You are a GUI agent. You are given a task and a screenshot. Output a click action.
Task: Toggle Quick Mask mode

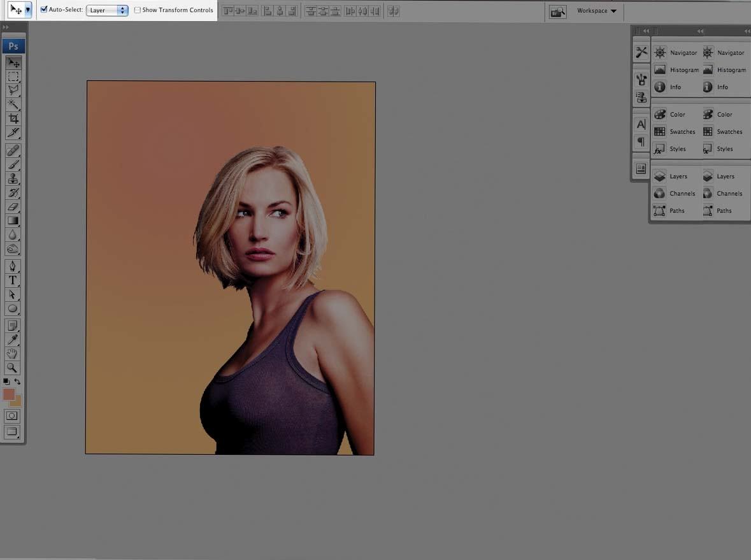pos(13,416)
